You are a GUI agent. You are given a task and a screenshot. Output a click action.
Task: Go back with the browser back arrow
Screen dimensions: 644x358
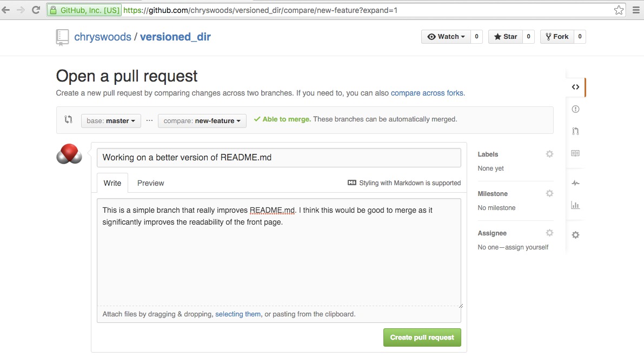tap(6, 10)
